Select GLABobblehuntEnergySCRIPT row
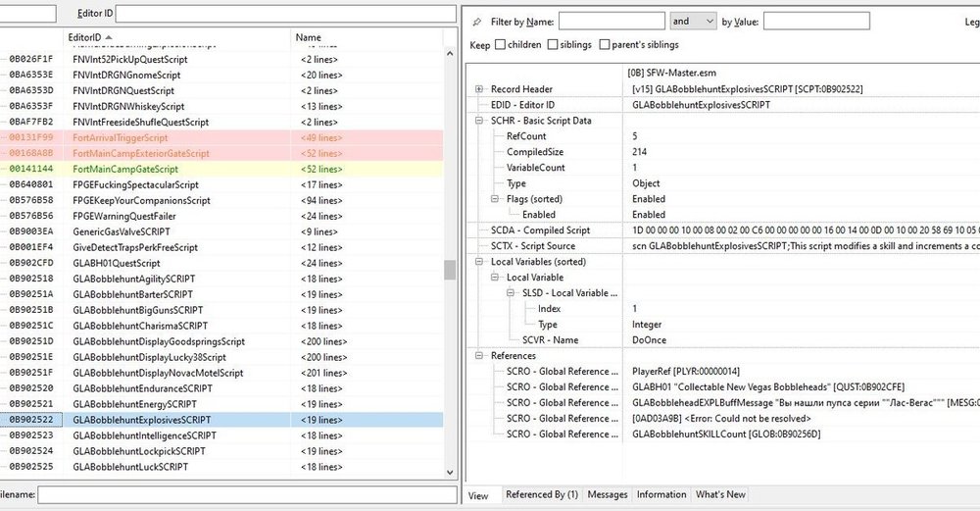 tap(221, 404)
